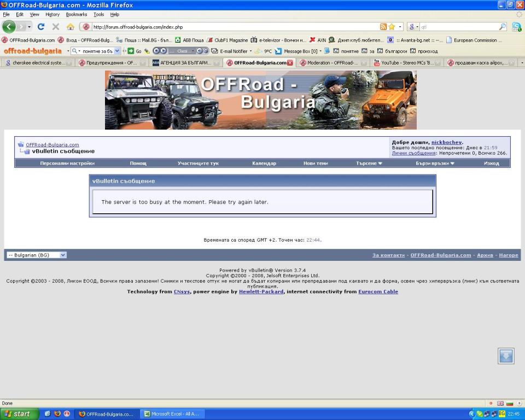The image size is (525, 420).
Task: Click in the Google search field
Action: point(459,27)
